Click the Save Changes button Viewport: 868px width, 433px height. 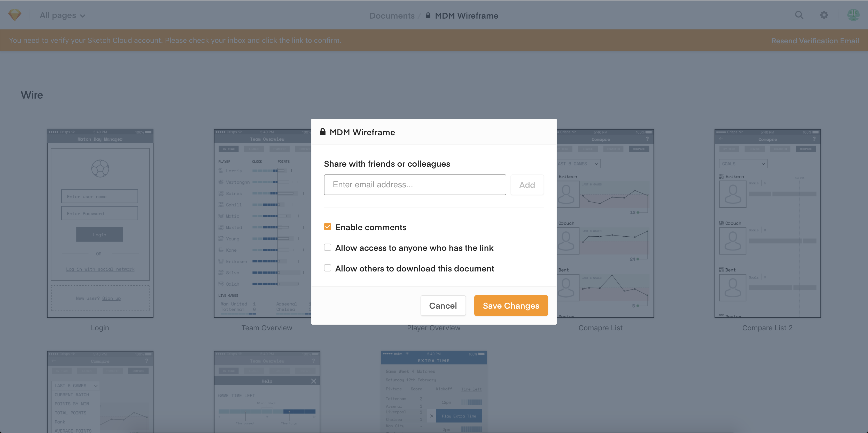[x=511, y=305]
